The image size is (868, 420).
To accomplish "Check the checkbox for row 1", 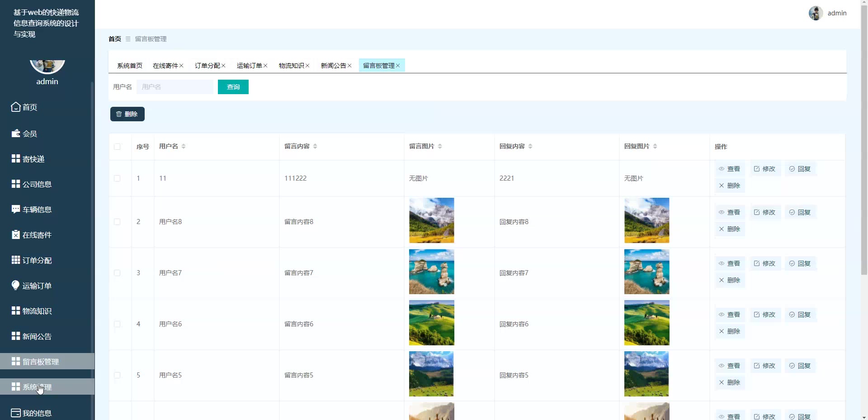I will coord(117,178).
